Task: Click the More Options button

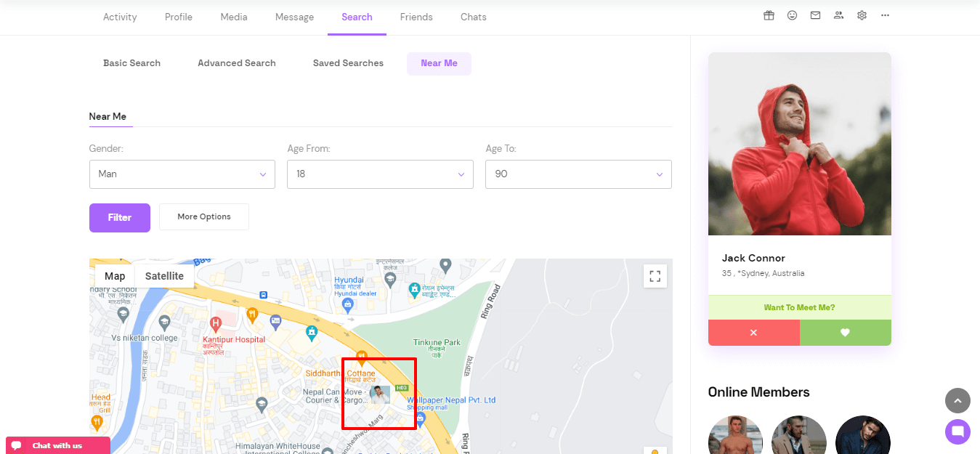Action: click(x=204, y=216)
